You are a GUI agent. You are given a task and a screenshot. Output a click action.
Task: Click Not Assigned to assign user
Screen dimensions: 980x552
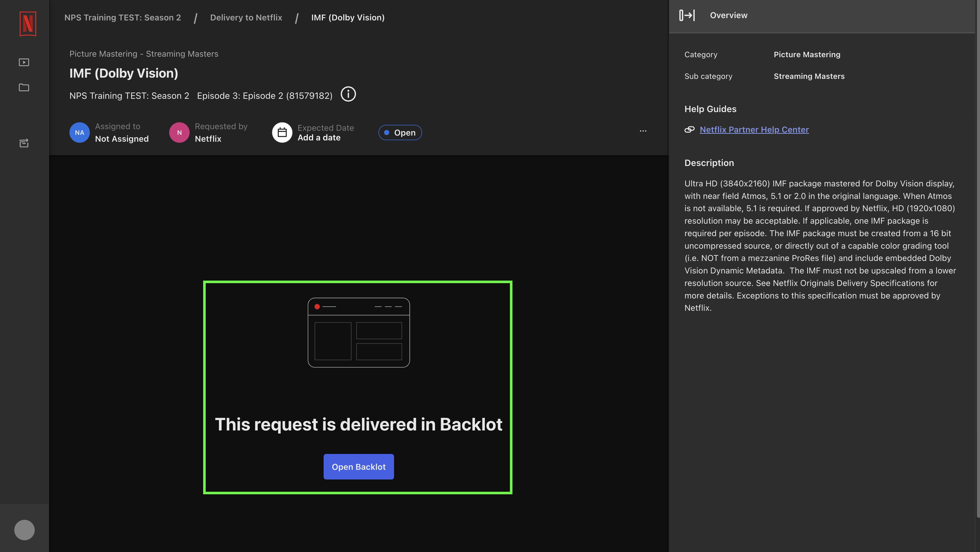pyautogui.click(x=122, y=139)
